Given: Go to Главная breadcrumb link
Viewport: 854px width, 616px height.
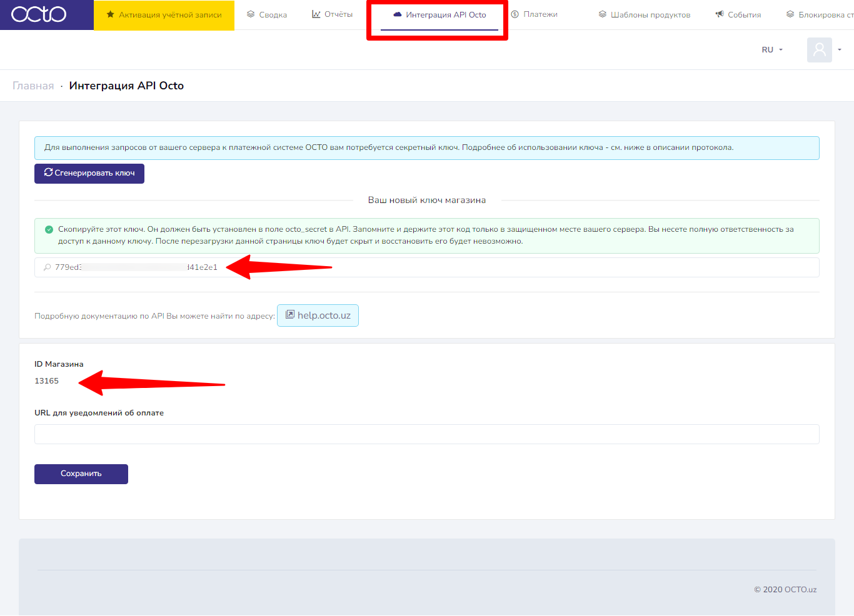Looking at the screenshot, I should pos(33,86).
